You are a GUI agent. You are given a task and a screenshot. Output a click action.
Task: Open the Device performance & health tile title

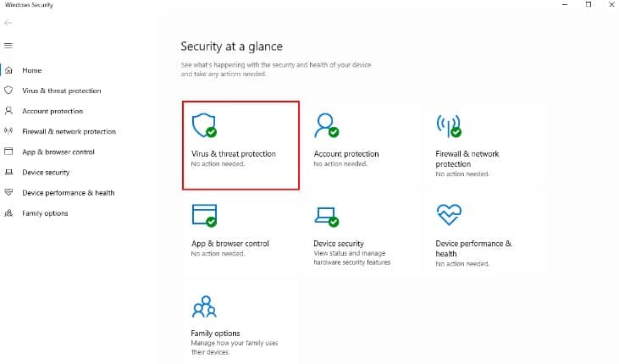(x=473, y=248)
